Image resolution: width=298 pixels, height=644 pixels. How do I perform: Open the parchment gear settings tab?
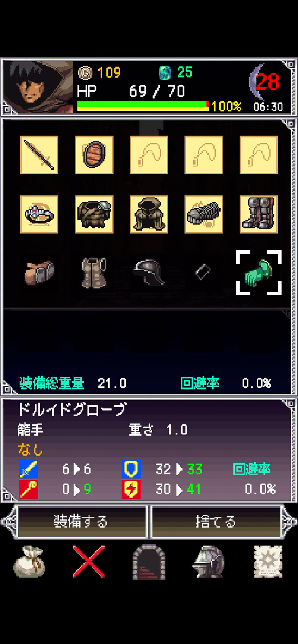268,561
